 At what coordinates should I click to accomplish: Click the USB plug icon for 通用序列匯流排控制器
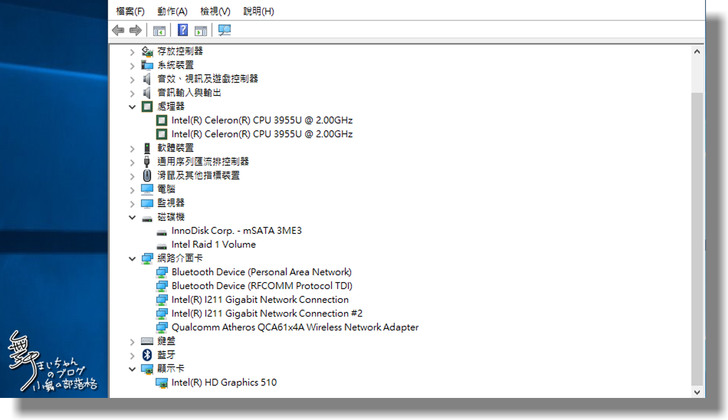pyautogui.click(x=147, y=162)
